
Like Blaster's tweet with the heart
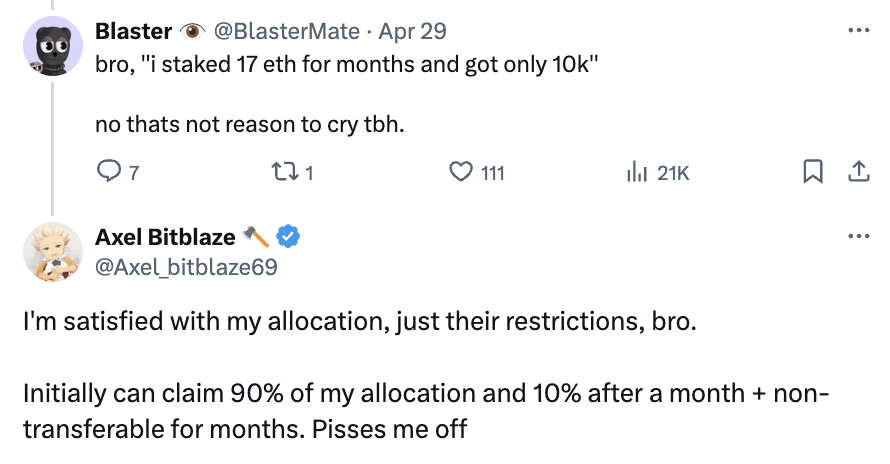[x=461, y=173]
